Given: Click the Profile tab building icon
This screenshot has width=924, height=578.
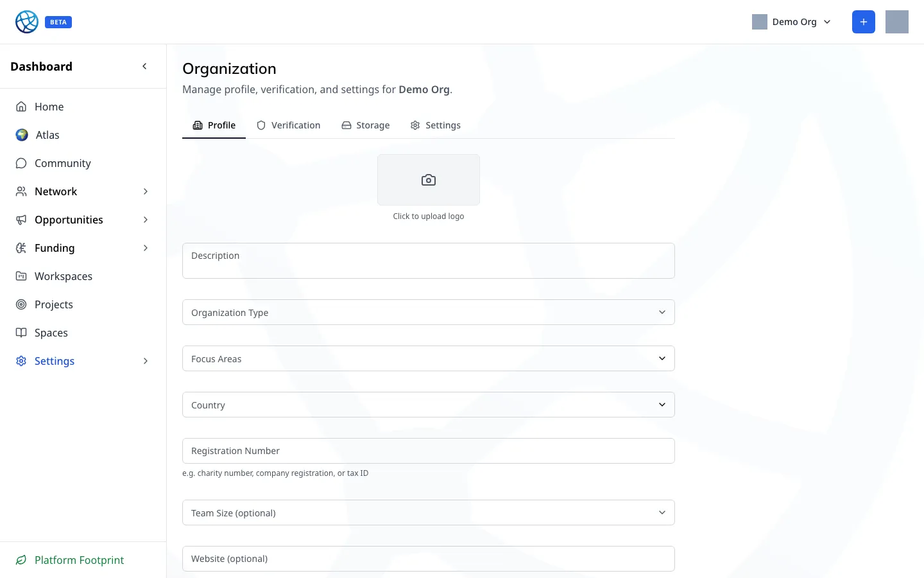Looking at the screenshot, I should (x=198, y=125).
